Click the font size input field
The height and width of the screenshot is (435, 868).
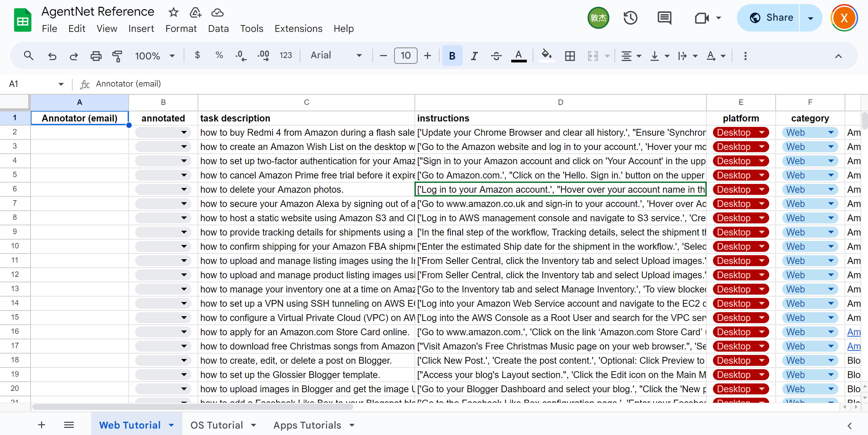coord(406,55)
